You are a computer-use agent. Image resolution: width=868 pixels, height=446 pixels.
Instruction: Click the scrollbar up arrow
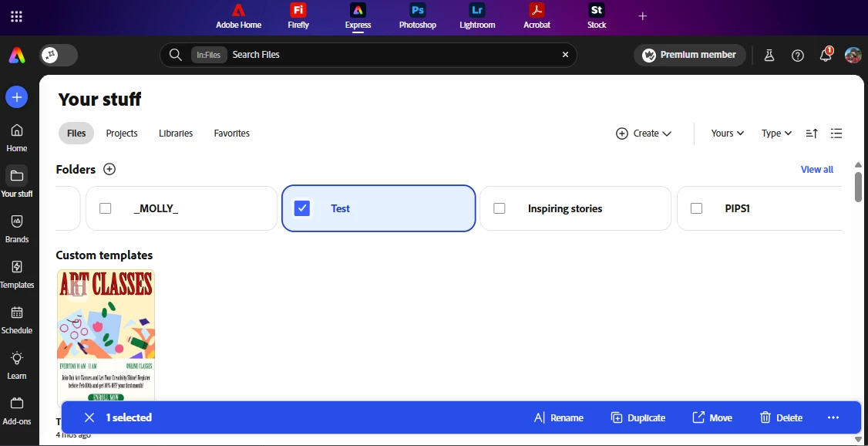tap(858, 165)
